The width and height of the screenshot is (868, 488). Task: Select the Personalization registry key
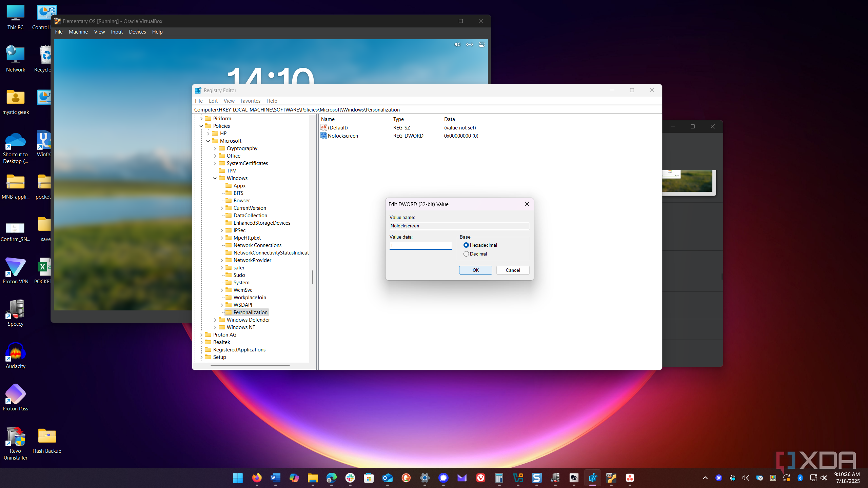(250, 312)
